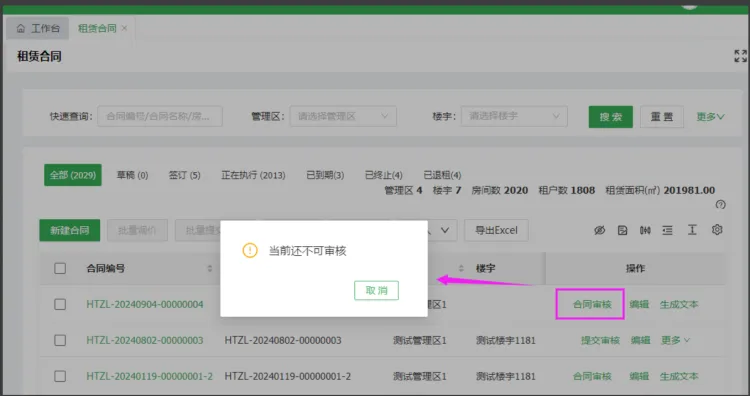Check the HTZL-20240119-00000001-2 row checkbox
Screen dimensions: 750x396
60,376
